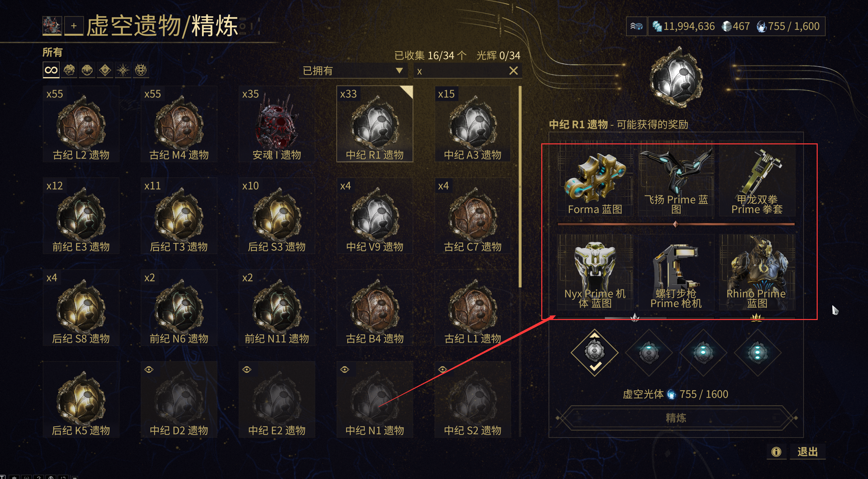Image resolution: width=868 pixels, height=479 pixels.
Task: Select the 安魂 I 遗物 relic
Action: (277, 124)
